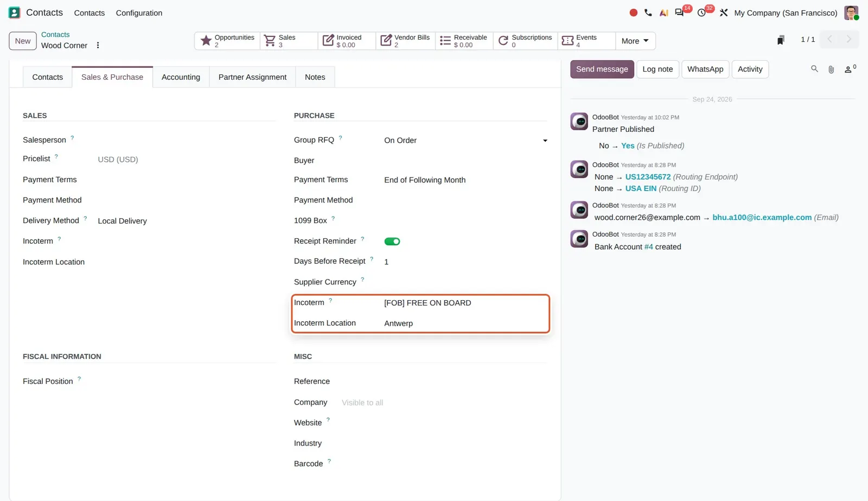
Task: Show help tooltip for Group RFQ
Action: click(340, 138)
